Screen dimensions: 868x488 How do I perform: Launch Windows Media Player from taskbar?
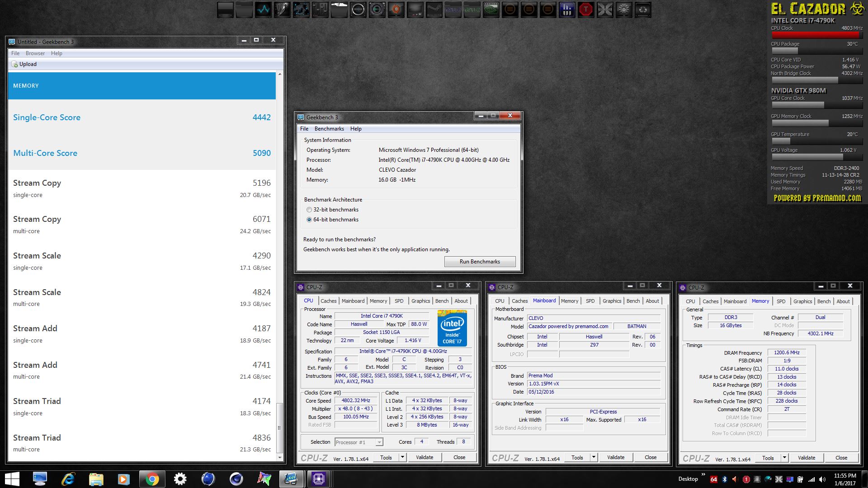tap(124, 479)
